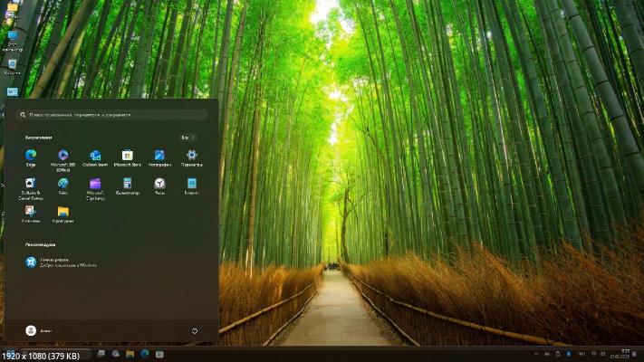
Task: Open Microsoft Clipchamp video editor
Action: [95, 184]
